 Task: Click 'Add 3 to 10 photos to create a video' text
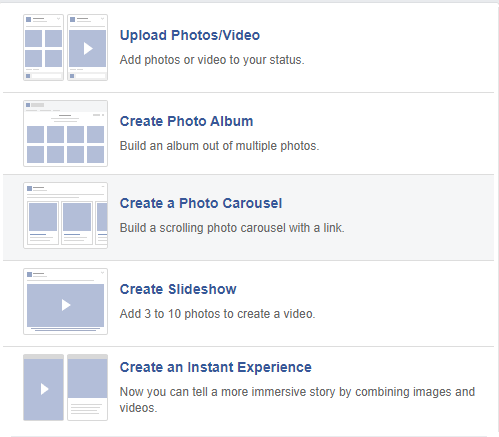(x=217, y=314)
